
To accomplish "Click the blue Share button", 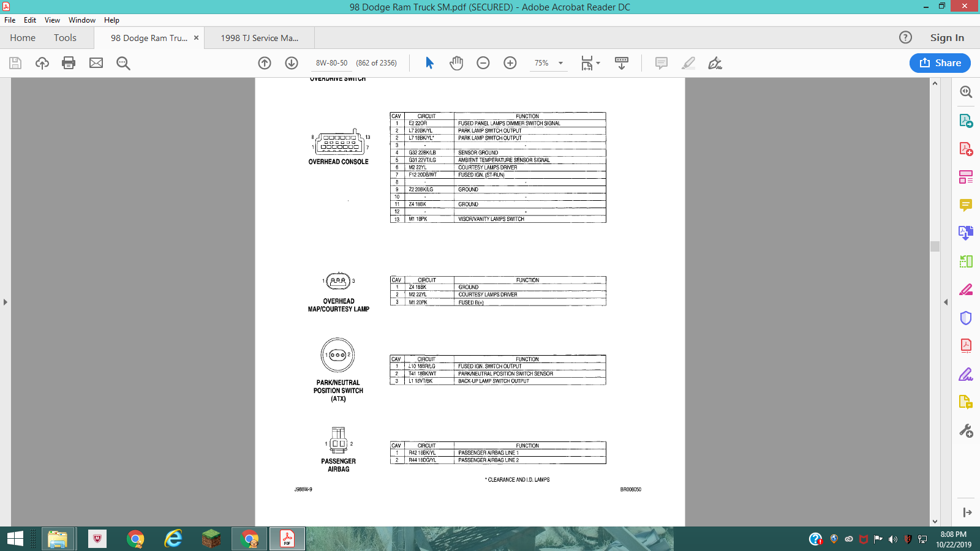I will pyautogui.click(x=940, y=63).
